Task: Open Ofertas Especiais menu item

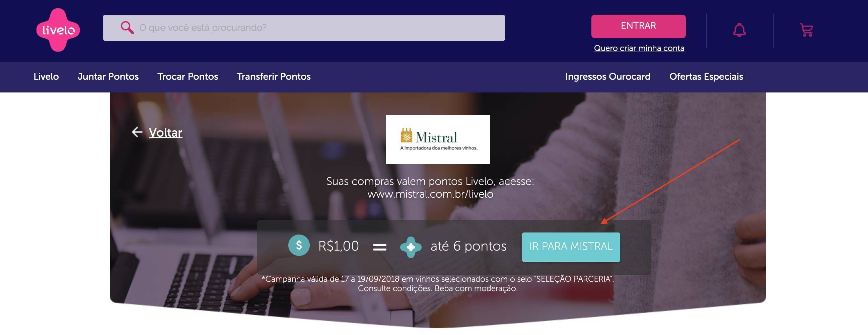Action: (706, 76)
